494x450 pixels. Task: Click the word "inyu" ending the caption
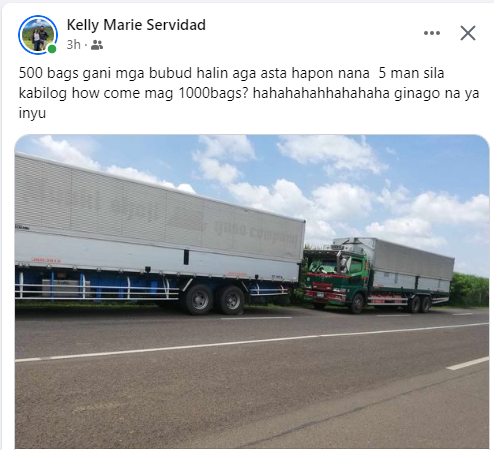click(32, 113)
